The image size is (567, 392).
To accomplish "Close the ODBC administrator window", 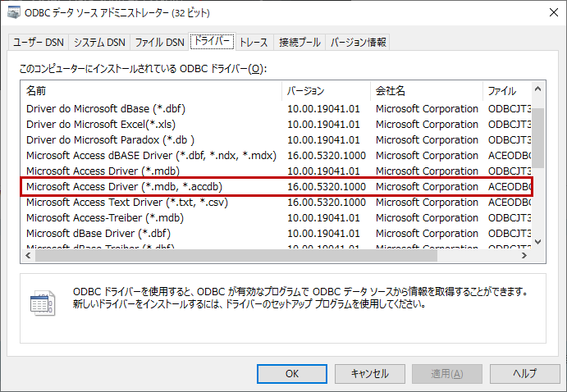I will pos(553,12).
